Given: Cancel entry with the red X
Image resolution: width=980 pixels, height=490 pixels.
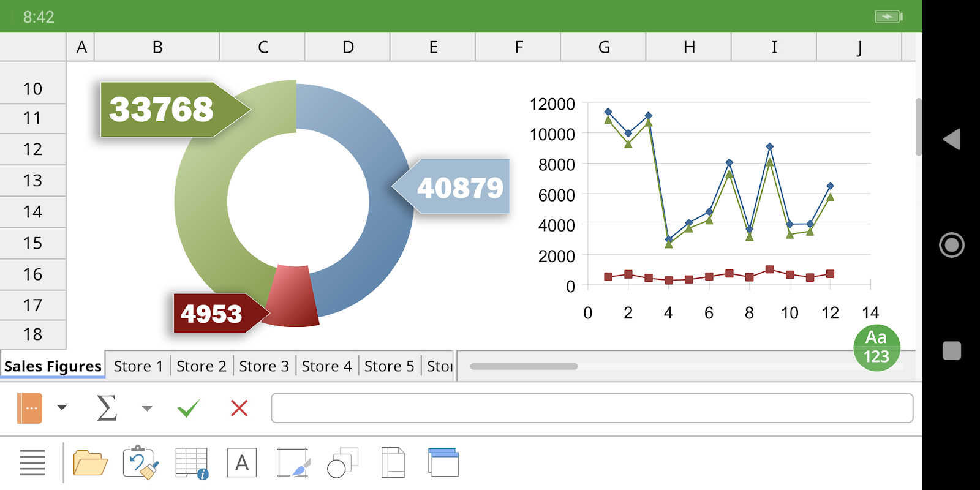Looking at the screenshot, I should pos(239,408).
